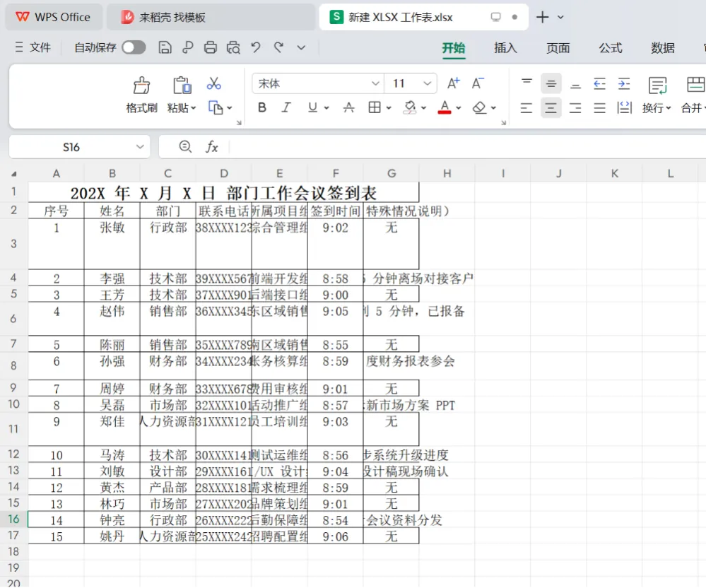Increase font size with A+ icon
The height and width of the screenshot is (588, 706).
453,83
